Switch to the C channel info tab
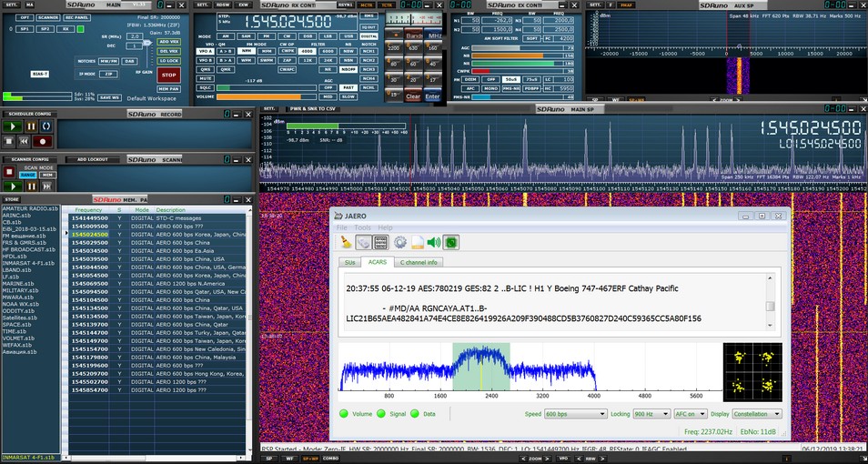Viewport: 868px width, 464px height. pos(419,262)
